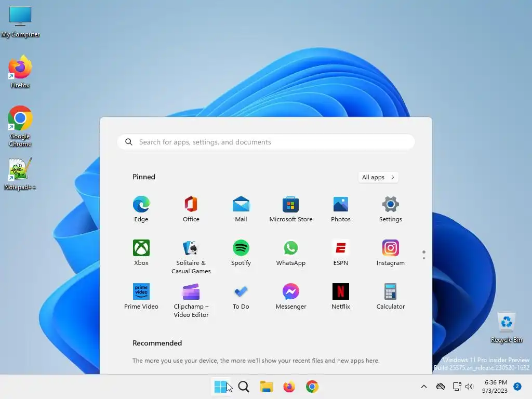Launch Firefox from the taskbar
Image resolution: width=532 pixels, height=399 pixels.
click(289, 387)
